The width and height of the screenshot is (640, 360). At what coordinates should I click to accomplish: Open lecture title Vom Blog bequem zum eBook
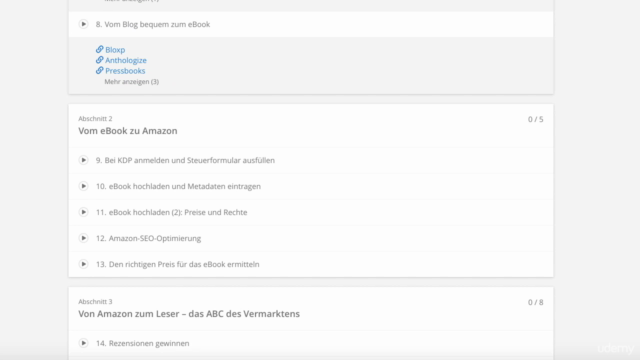point(153,24)
